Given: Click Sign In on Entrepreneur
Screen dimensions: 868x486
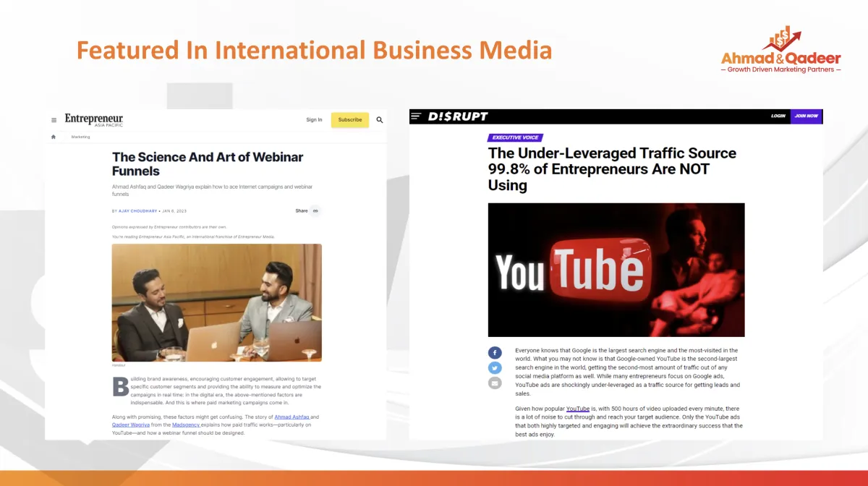Looking at the screenshot, I should pos(314,120).
